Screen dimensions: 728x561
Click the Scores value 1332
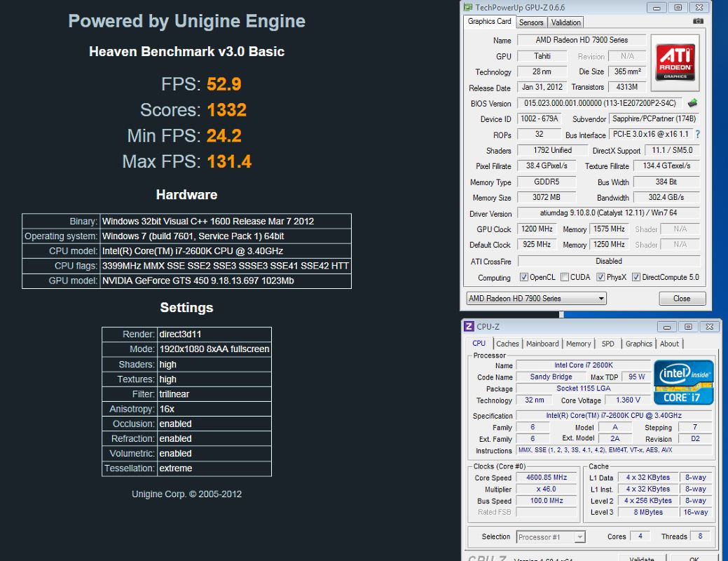226,110
